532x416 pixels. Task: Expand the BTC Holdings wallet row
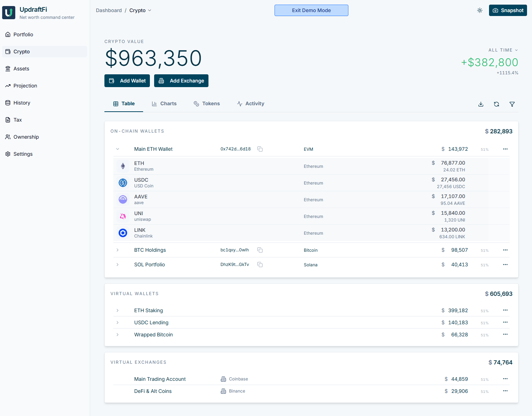click(118, 250)
